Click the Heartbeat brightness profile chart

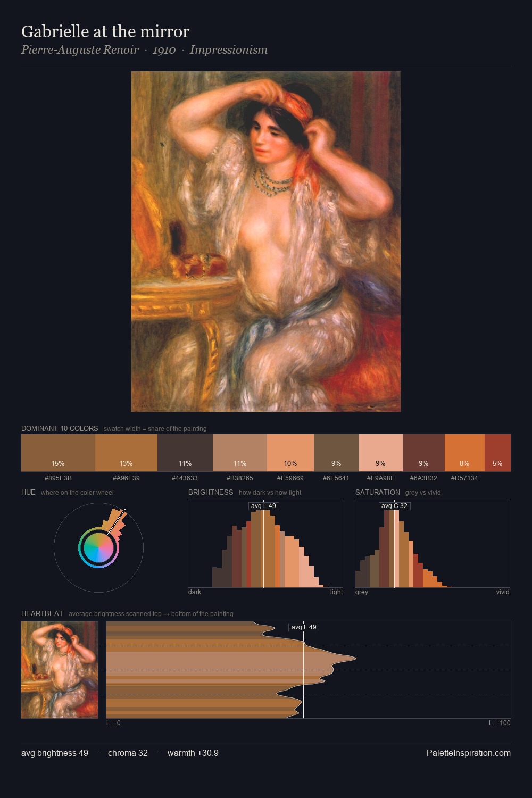(x=309, y=670)
